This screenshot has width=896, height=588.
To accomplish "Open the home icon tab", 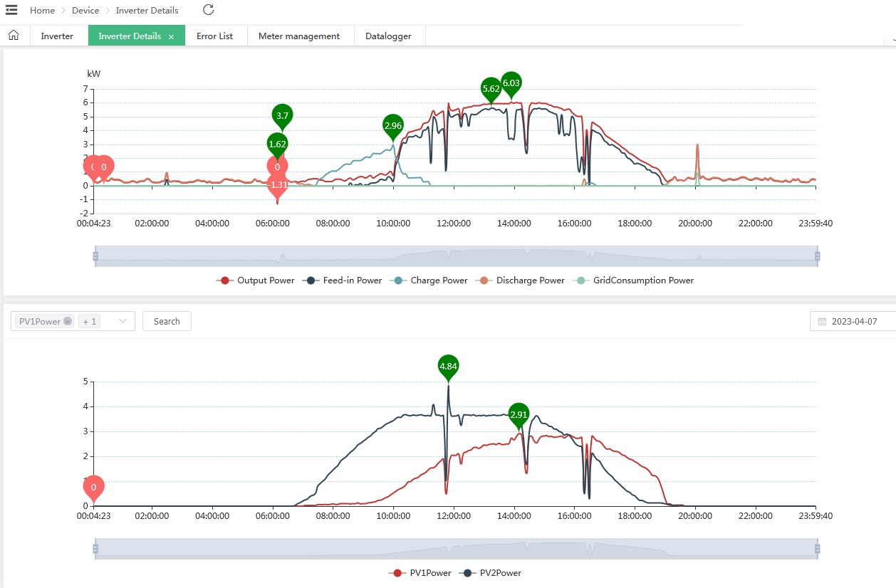I will point(14,36).
